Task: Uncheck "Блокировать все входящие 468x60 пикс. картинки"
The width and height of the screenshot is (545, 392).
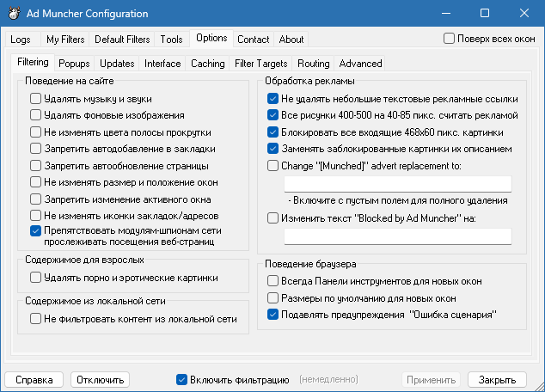Action: (x=272, y=132)
